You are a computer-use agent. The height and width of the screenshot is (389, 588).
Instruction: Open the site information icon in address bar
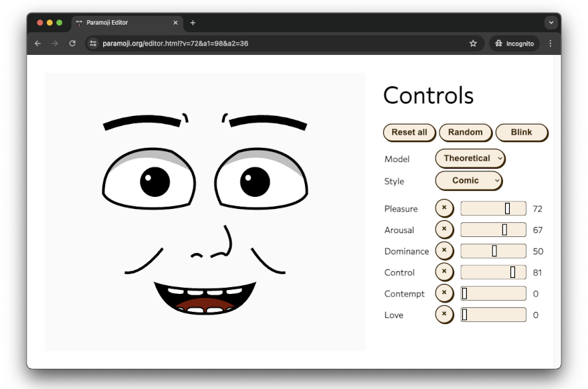point(94,44)
